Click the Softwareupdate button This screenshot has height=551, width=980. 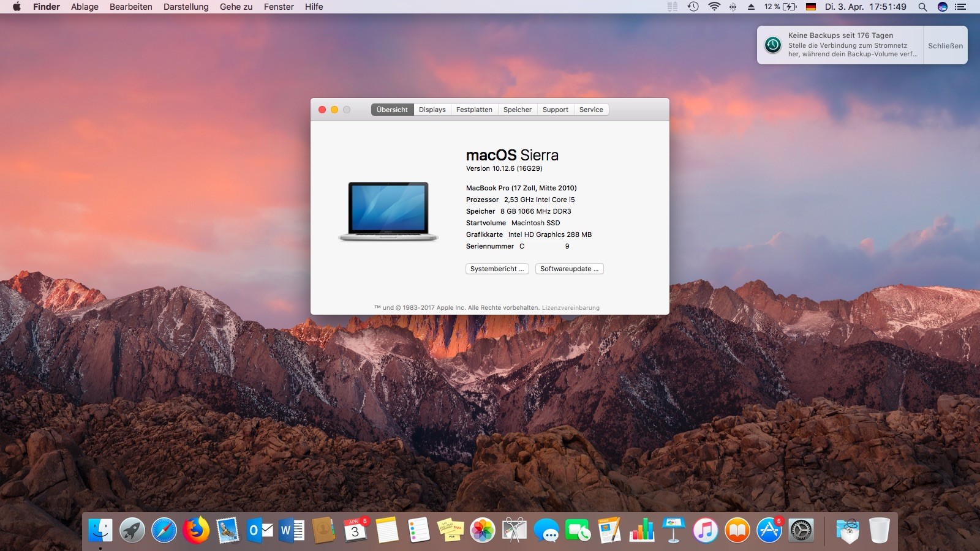coord(570,269)
